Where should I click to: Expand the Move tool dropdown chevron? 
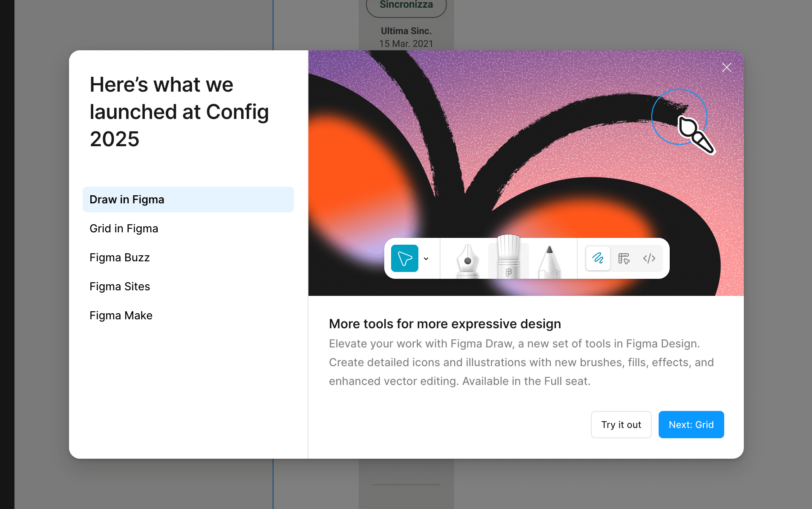(426, 259)
